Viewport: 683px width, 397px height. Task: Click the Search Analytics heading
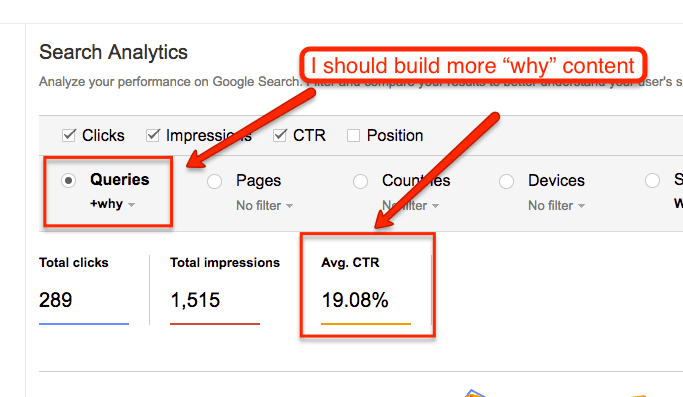[113, 52]
